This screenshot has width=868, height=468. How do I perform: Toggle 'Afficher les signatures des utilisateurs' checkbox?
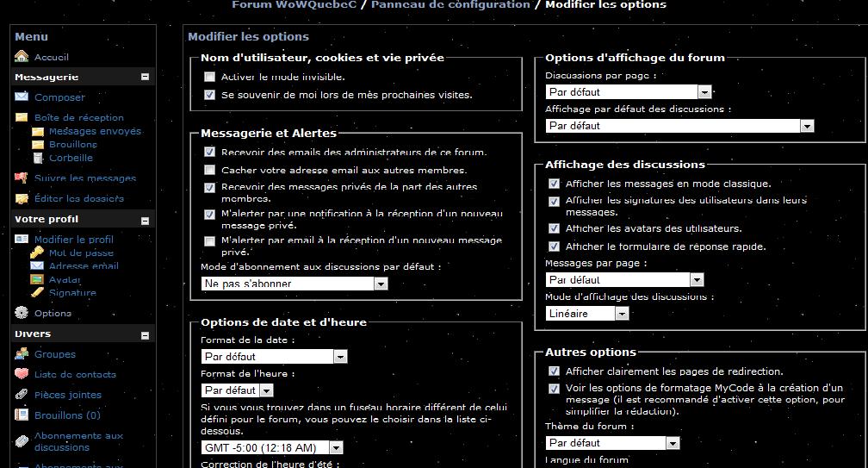pos(554,201)
